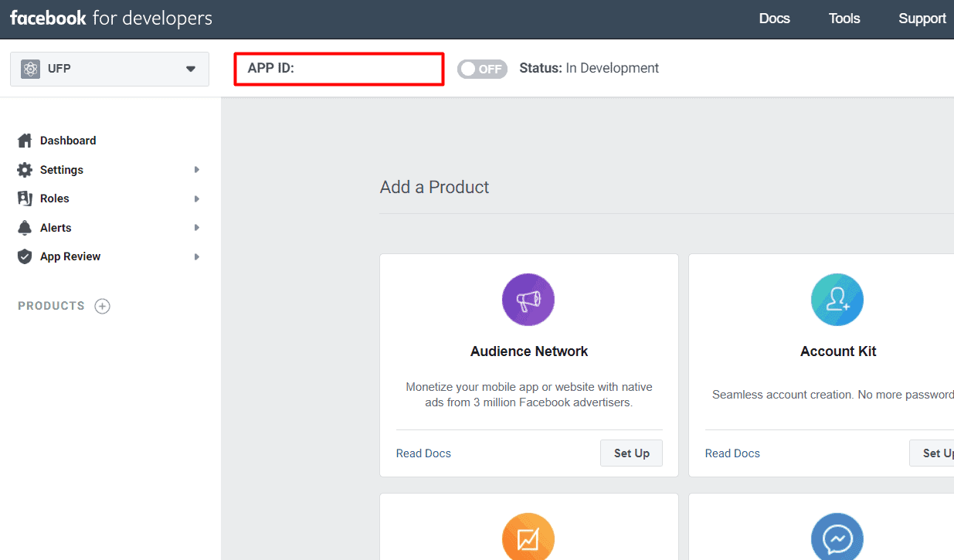
Task: Click the Account Kit card title
Action: coord(838,351)
